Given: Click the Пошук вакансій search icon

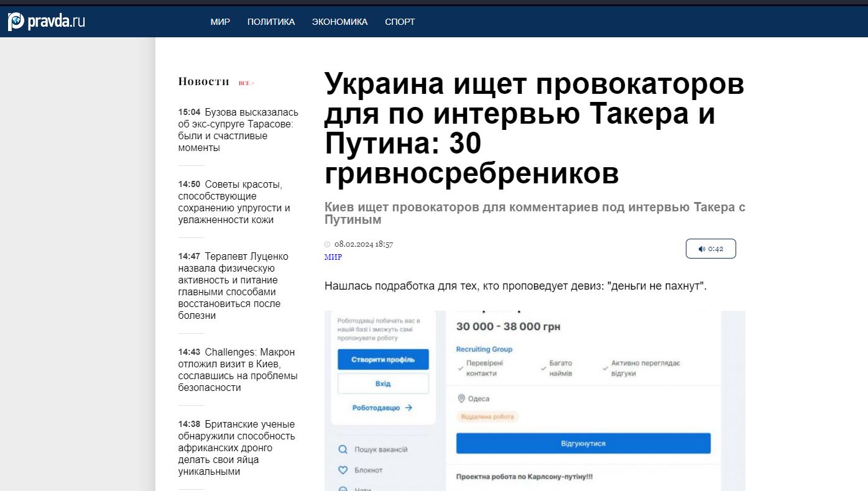Looking at the screenshot, I should [x=343, y=449].
